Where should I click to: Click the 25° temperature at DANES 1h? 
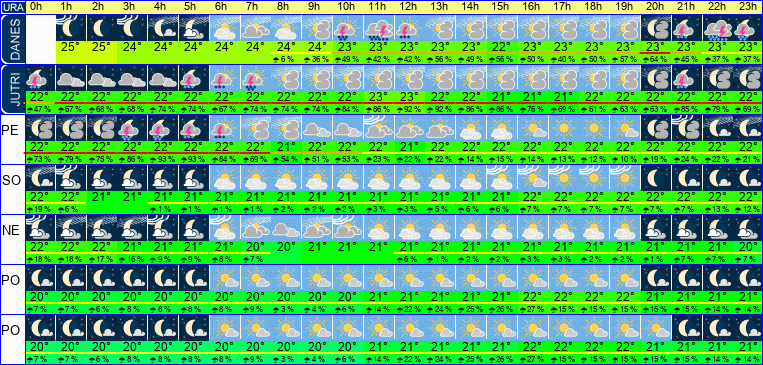click(x=71, y=47)
